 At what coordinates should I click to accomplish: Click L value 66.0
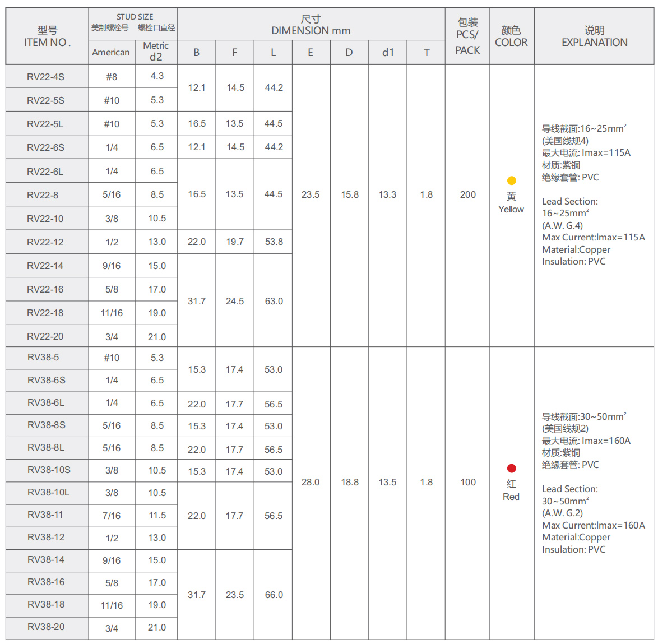point(274,595)
